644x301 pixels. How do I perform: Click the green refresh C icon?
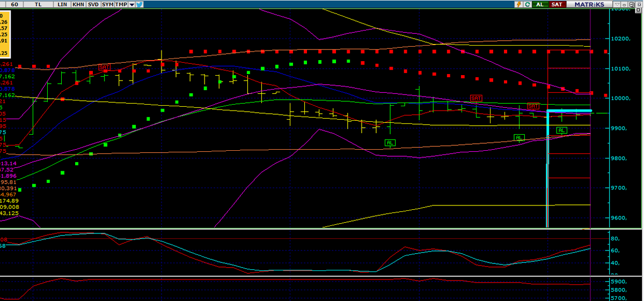[528, 4]
